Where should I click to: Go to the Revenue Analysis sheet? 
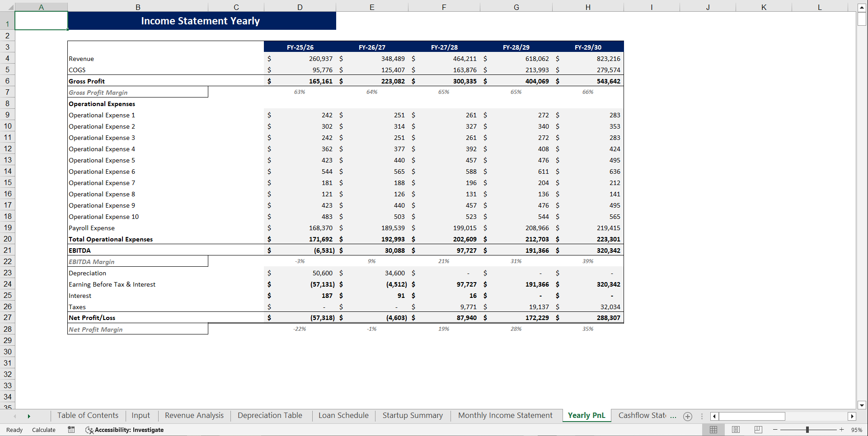[x=193, y=415]
